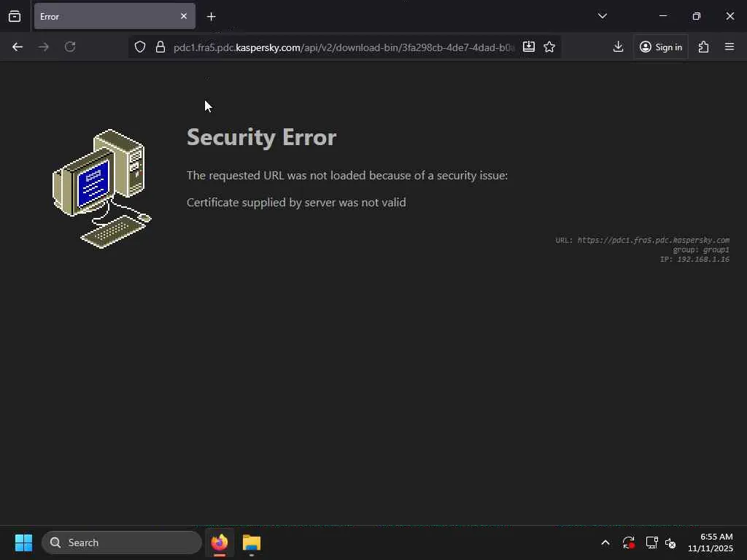Screen dimensions: 747x560
Task: Open the Firefox application menu
Action: [729, 47]
